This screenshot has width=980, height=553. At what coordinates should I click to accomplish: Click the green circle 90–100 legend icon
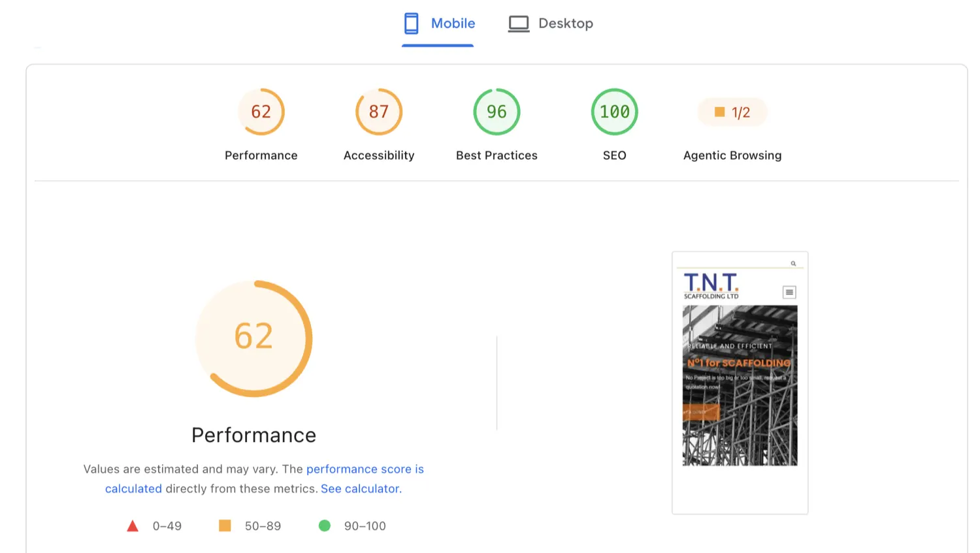point(325,526)
